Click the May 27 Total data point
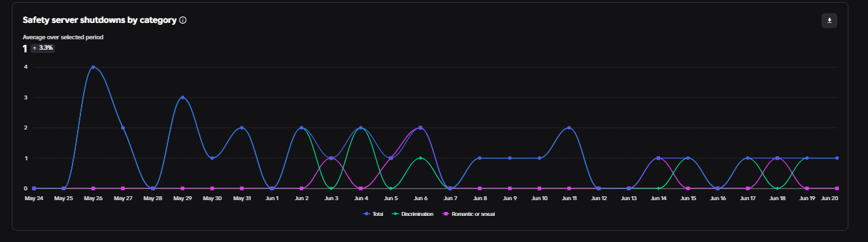Screen dimensions: 868x242 123,128
